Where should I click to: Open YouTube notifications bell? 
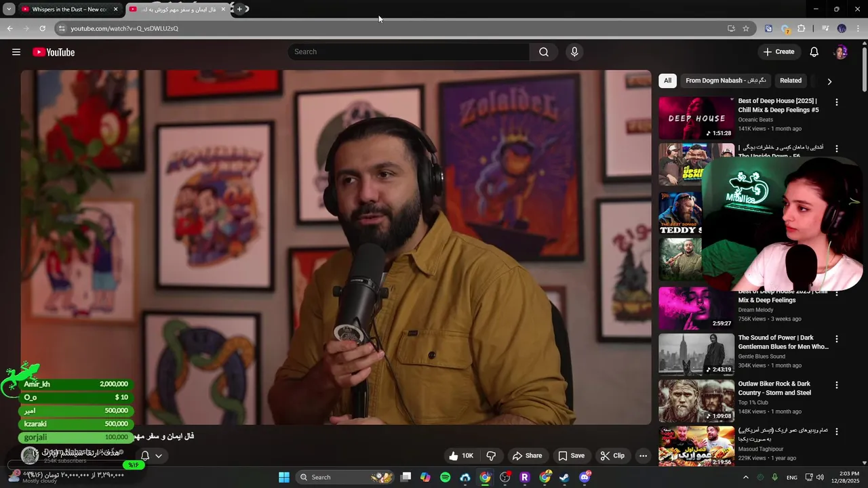pos(814,52)
